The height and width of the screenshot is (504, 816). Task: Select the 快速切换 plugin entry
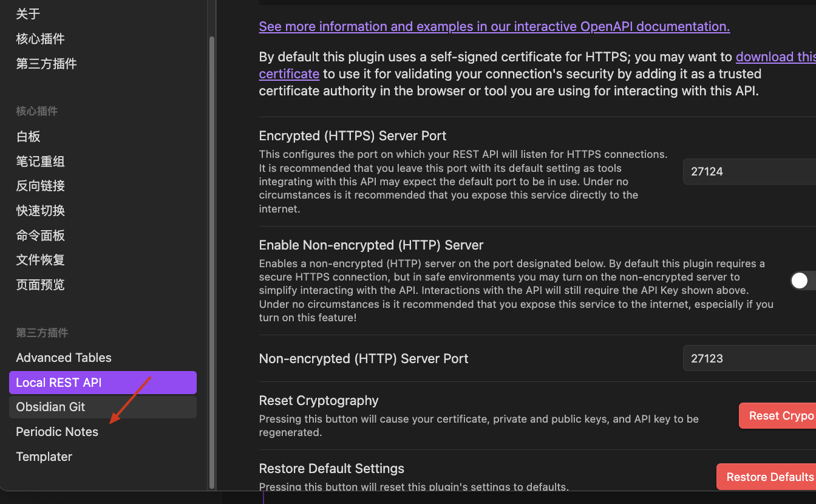(x=40, y=211)
